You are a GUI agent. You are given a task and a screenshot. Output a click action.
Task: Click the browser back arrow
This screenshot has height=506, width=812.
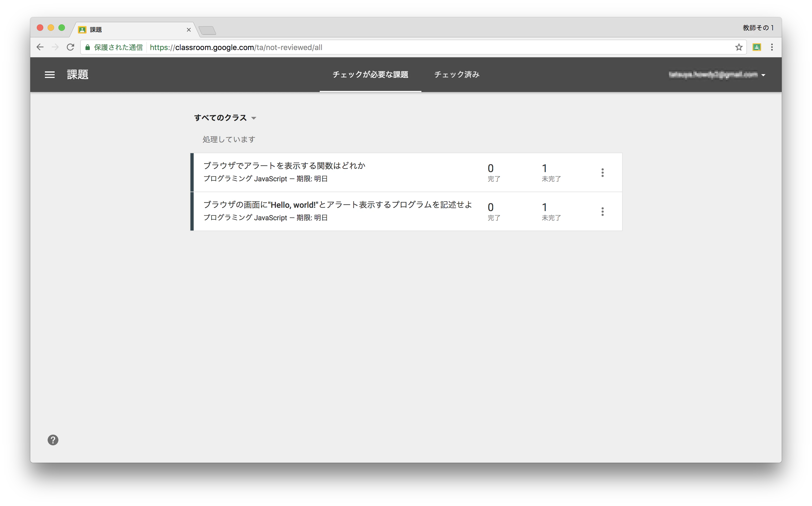click(40, 47)
